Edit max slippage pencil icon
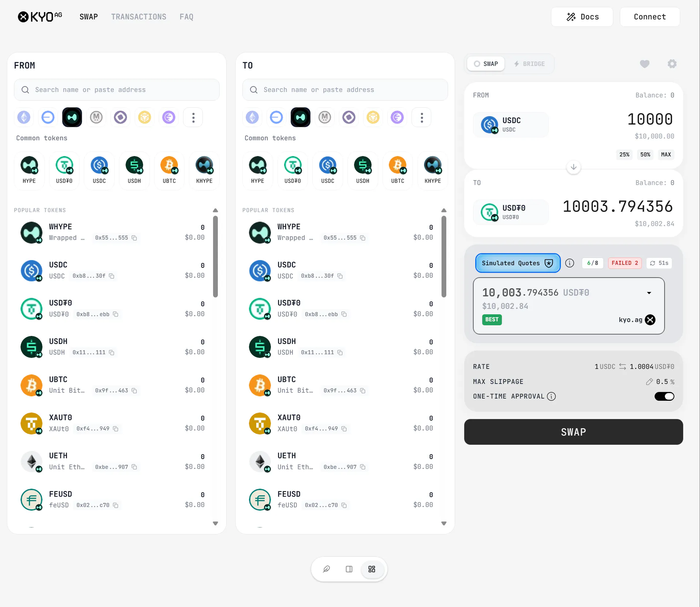Image resolution: width=700 pixels, height=607 pixels. pyautogui.click(x=649, y=382)
